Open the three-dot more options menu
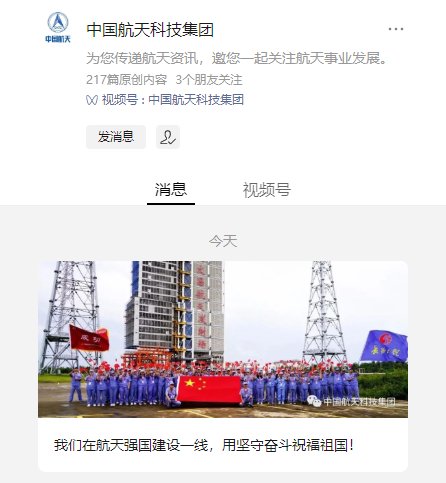This screenshot has height=483, width=446. click(396, 29)
